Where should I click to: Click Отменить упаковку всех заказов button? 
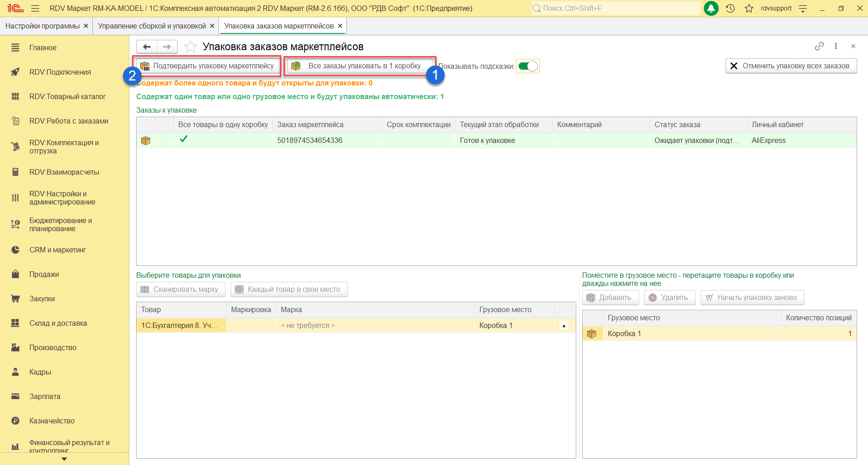click(x=791, y=66)
